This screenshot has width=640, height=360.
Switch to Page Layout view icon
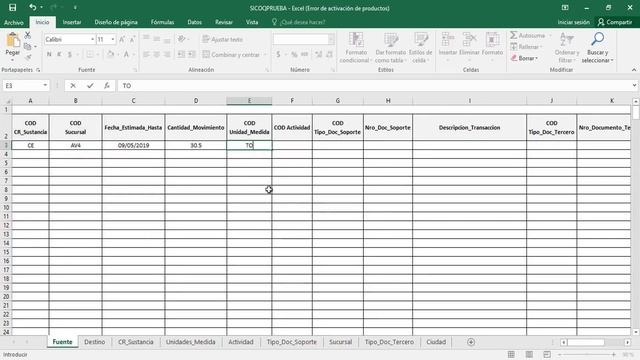[x=529, y=354]
